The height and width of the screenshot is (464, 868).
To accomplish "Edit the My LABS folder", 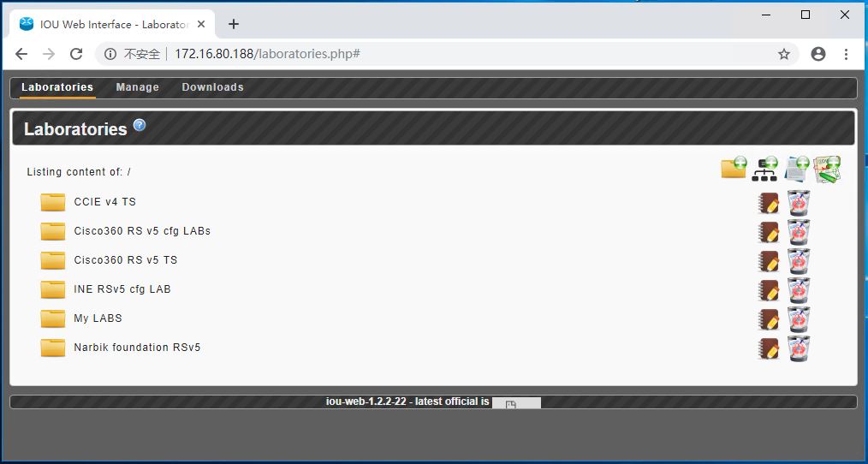I will pos(769,319).
